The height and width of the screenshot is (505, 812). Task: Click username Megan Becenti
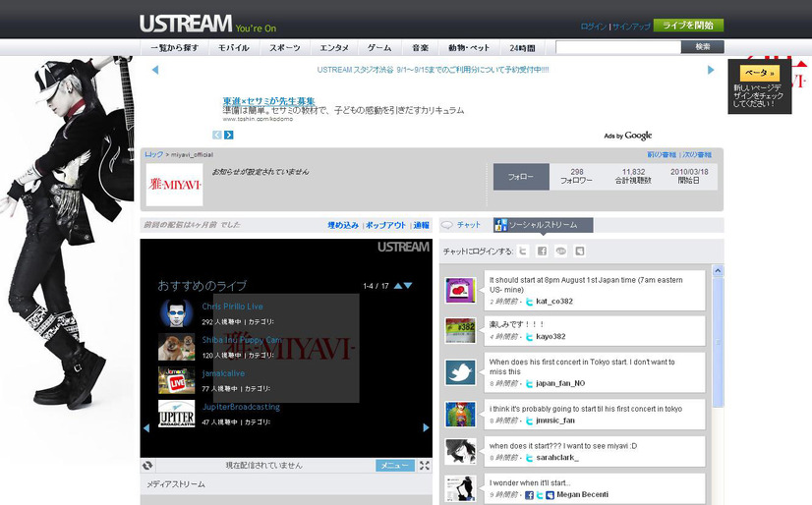582,495
